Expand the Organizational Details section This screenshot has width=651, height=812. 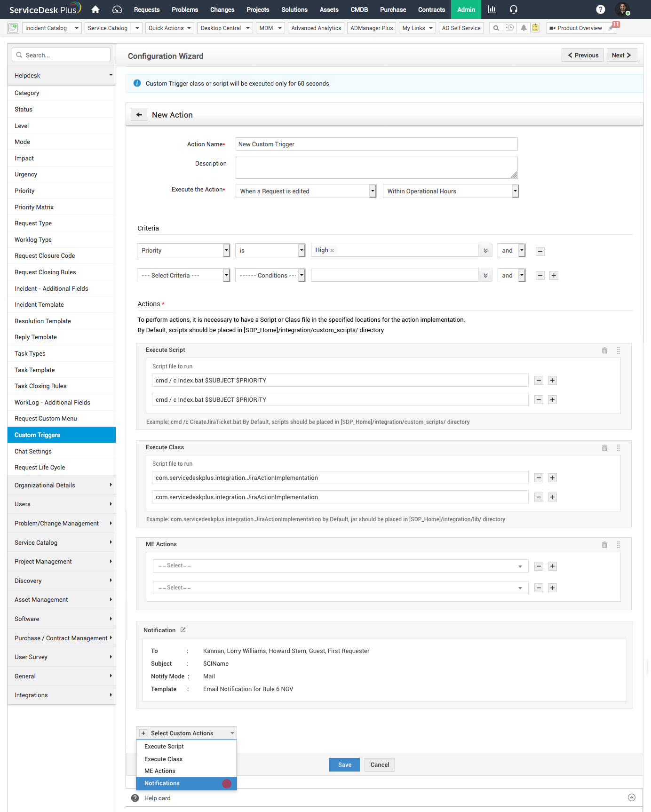click(62, 485)
